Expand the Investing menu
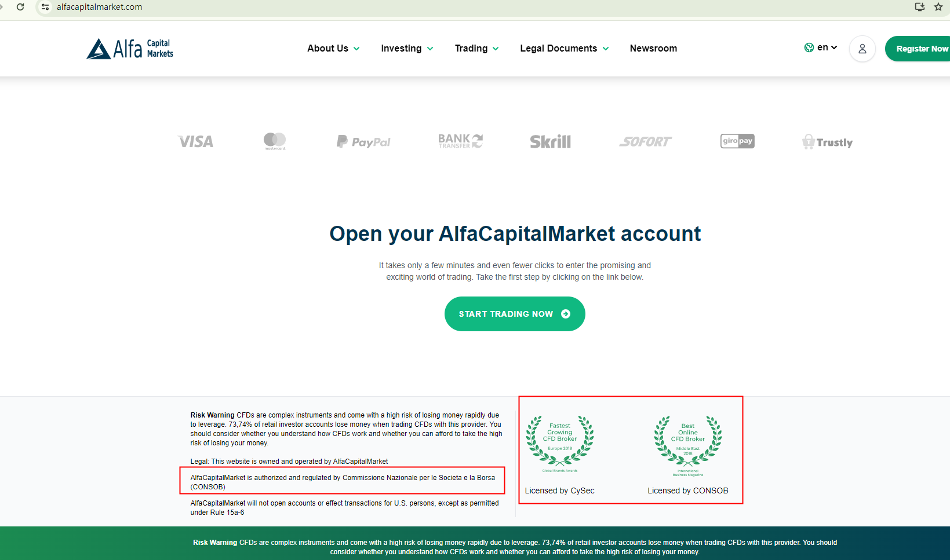 [407, 49]
